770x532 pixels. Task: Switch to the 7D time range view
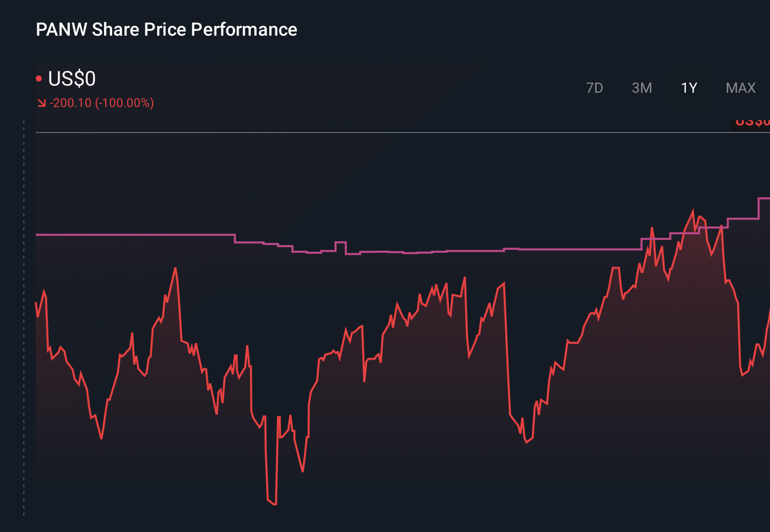click(595, 88)
